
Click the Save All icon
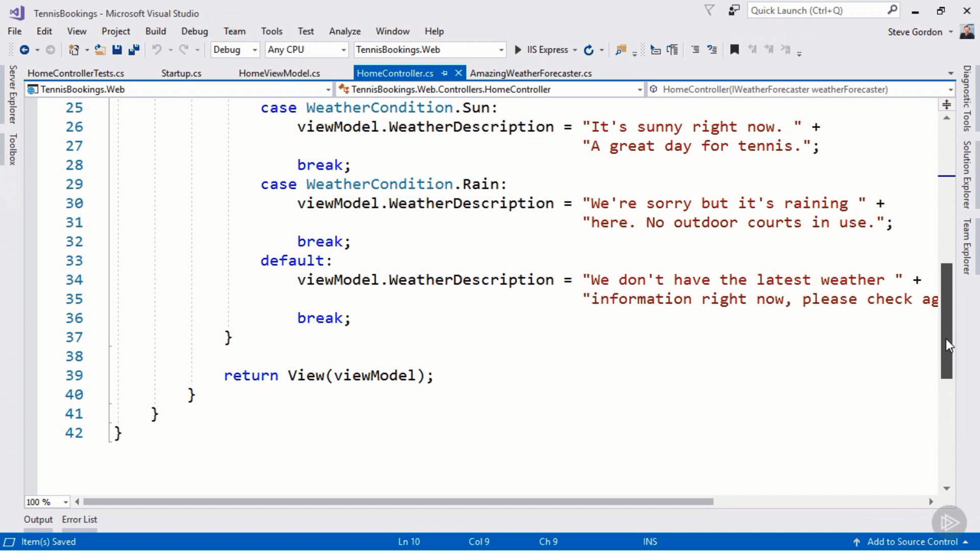click(x=134, y=49)
